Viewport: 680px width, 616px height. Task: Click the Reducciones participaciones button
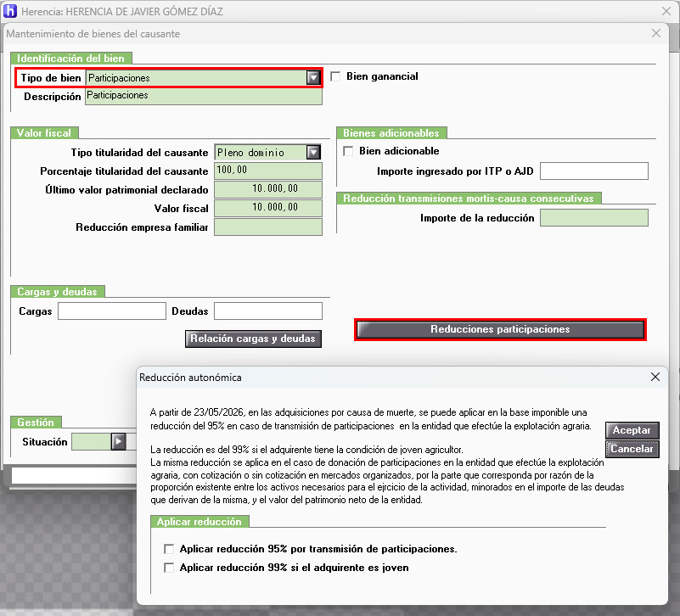pyautogui.click(x=500, y=329)
